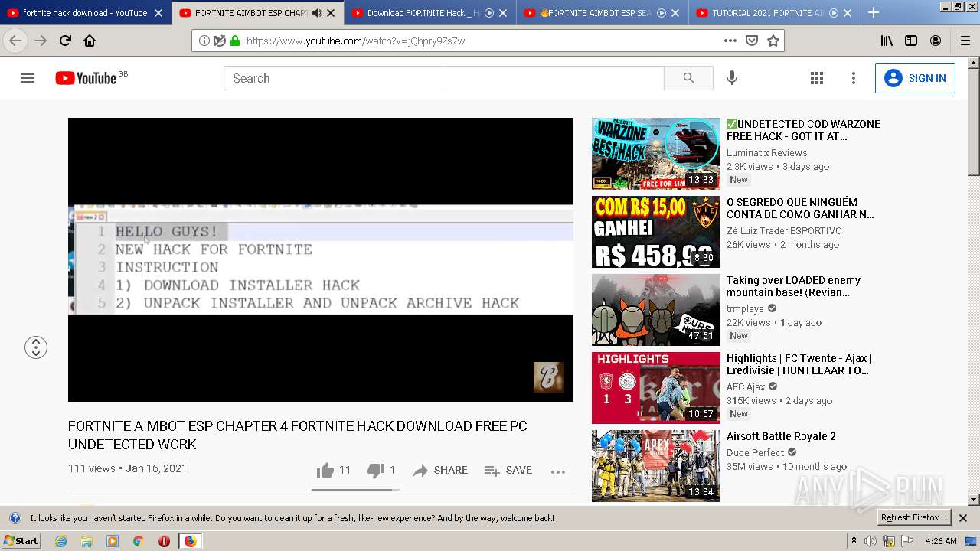Open the Firefox hamburger menu
The width and height of the screenshot is (980, 551).
pyautogui.click(x=965, y=41)
